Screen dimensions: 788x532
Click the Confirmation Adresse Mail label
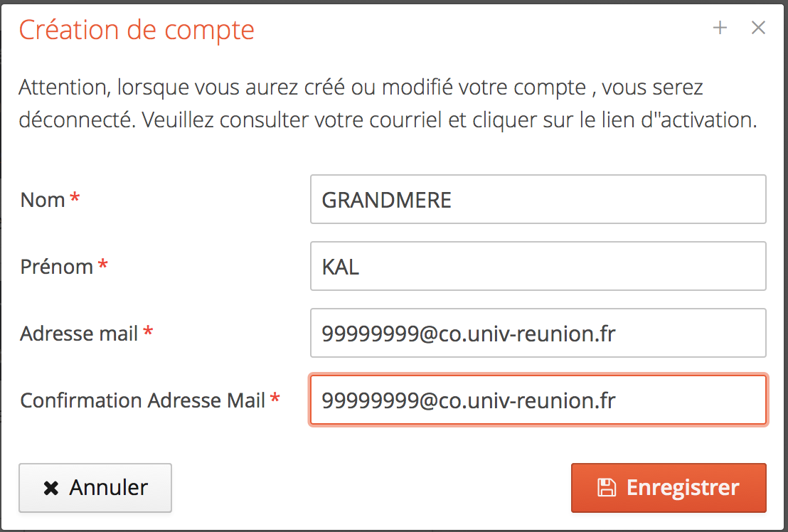tap(143, 400)
